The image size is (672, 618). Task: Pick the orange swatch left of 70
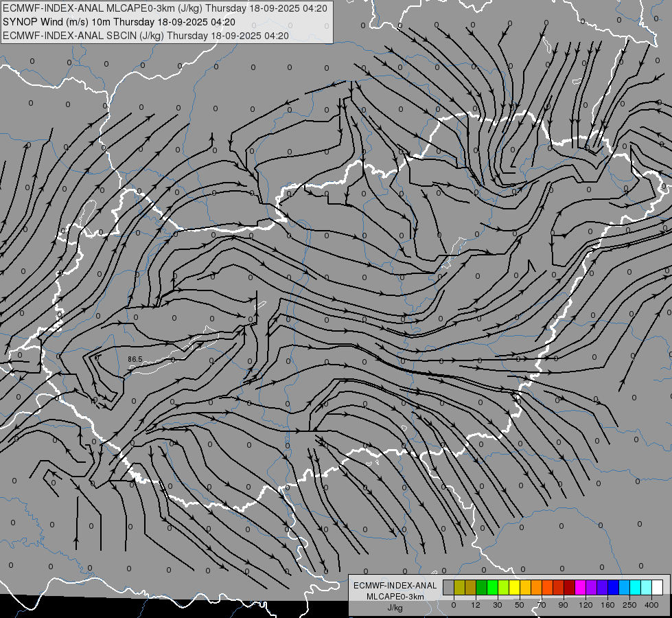[537, 587]
